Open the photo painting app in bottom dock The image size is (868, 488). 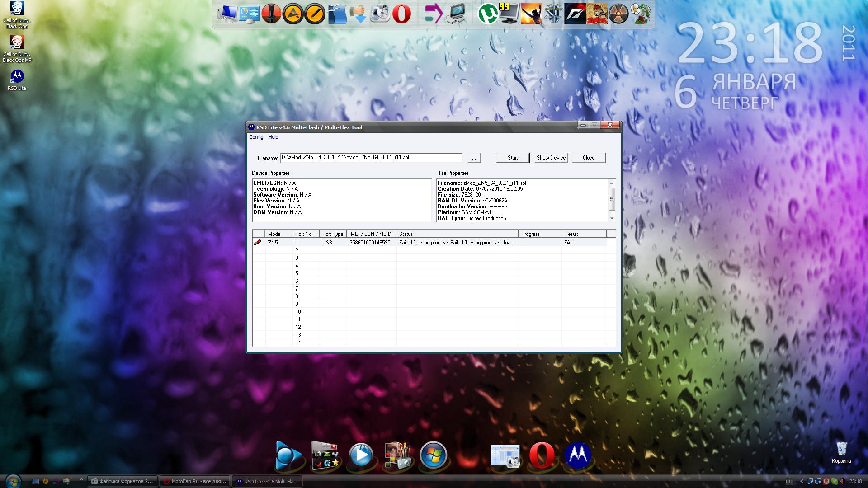[x=397, y=455]
